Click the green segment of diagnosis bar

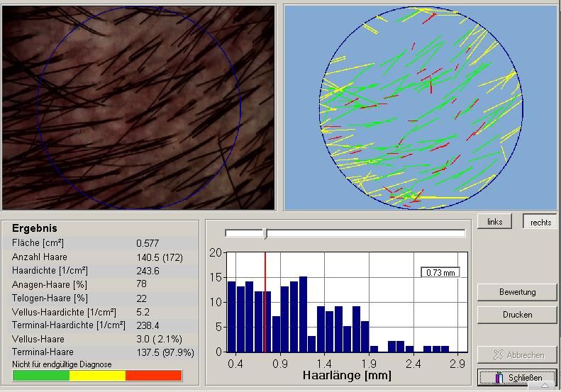click(x=41, y=376)
